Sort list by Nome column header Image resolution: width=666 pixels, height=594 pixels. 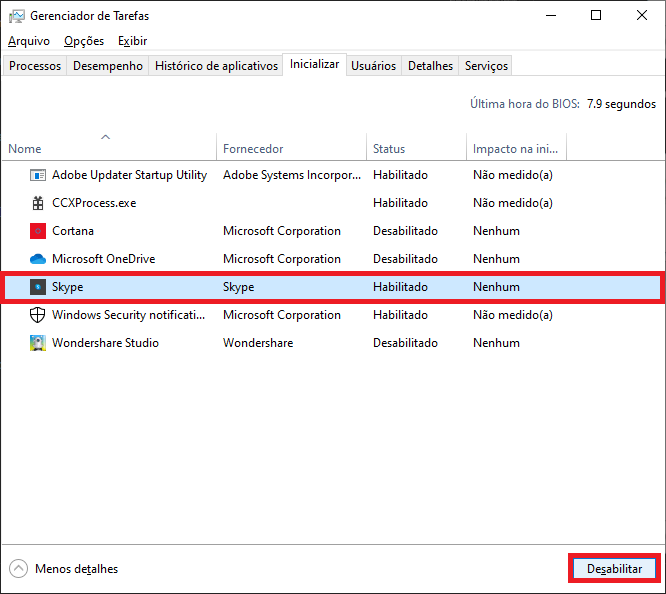click(109, 147)
